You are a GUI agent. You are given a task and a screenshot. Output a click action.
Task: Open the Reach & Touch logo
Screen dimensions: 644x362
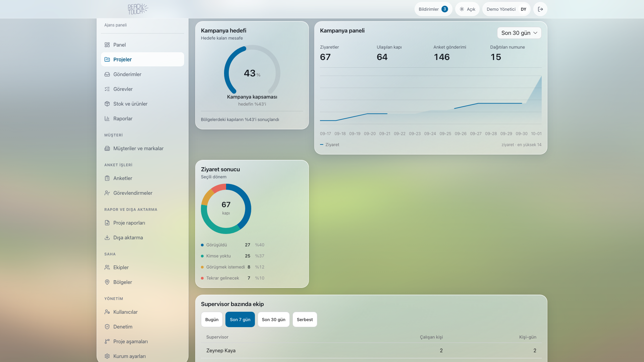[138, 9]
